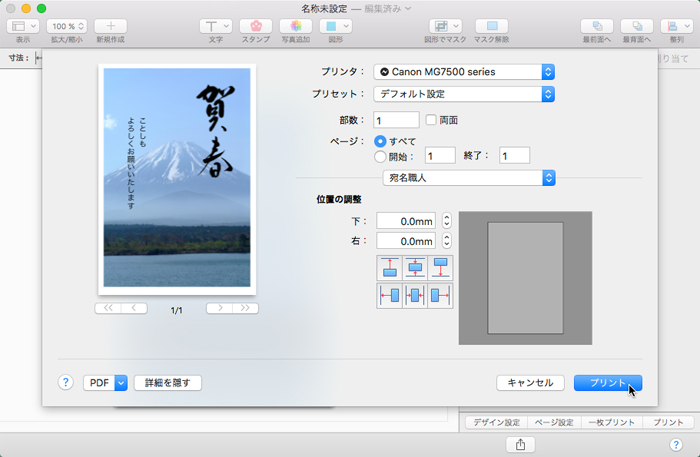
Task: Click the キャンセル button
Action: pyautogui.click(x=530, y=382)
